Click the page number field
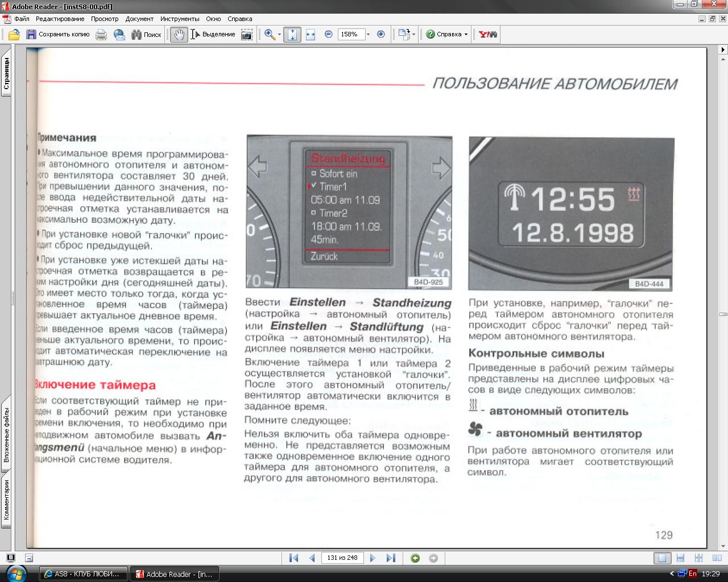This screenshot has width=728, height=582. click(342, 558)
